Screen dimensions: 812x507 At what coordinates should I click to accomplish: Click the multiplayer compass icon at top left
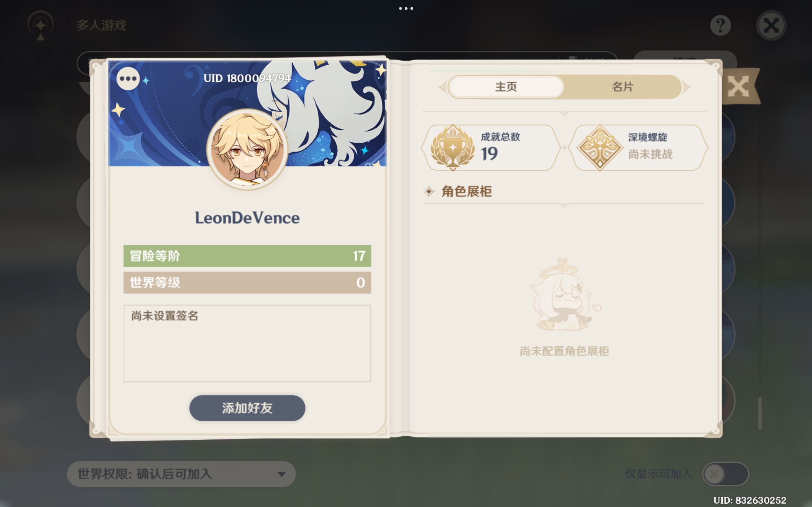pyautogui.click(x=41, y=25)
